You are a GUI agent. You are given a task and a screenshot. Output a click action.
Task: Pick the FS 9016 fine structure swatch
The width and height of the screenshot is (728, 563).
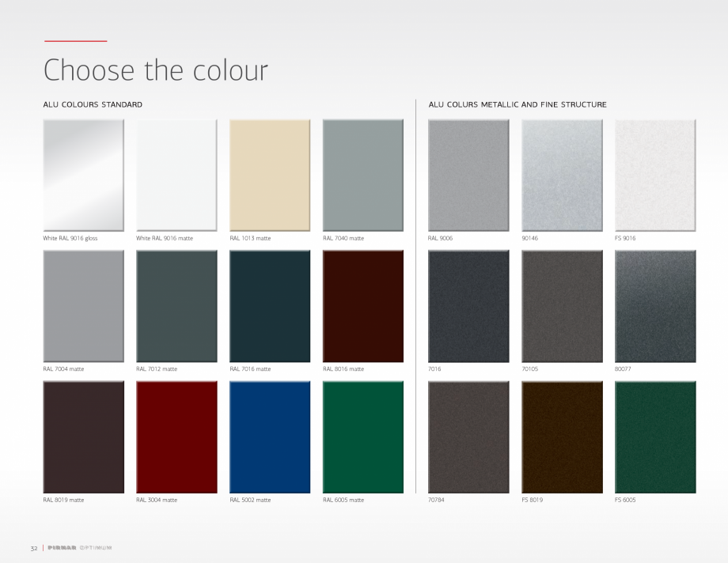tap(655, 175)
